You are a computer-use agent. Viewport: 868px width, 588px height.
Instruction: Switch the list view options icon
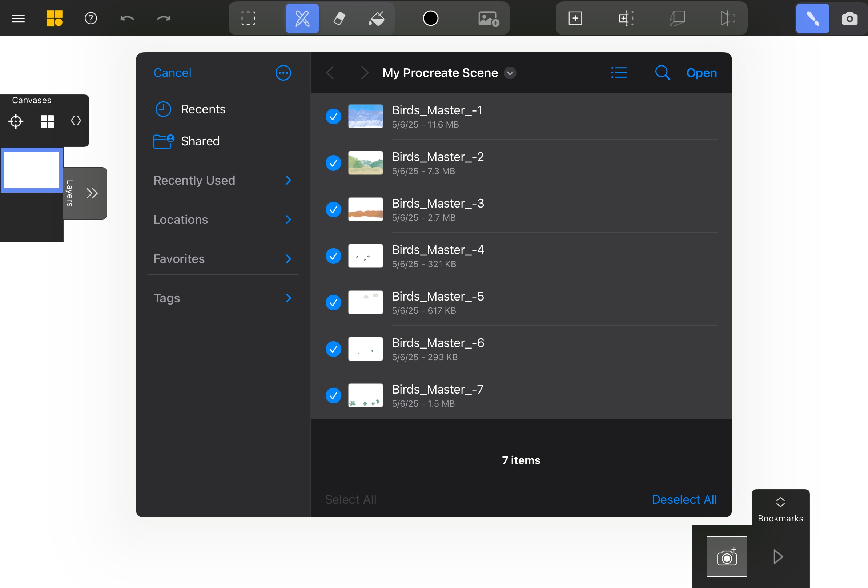pos(619,73)
